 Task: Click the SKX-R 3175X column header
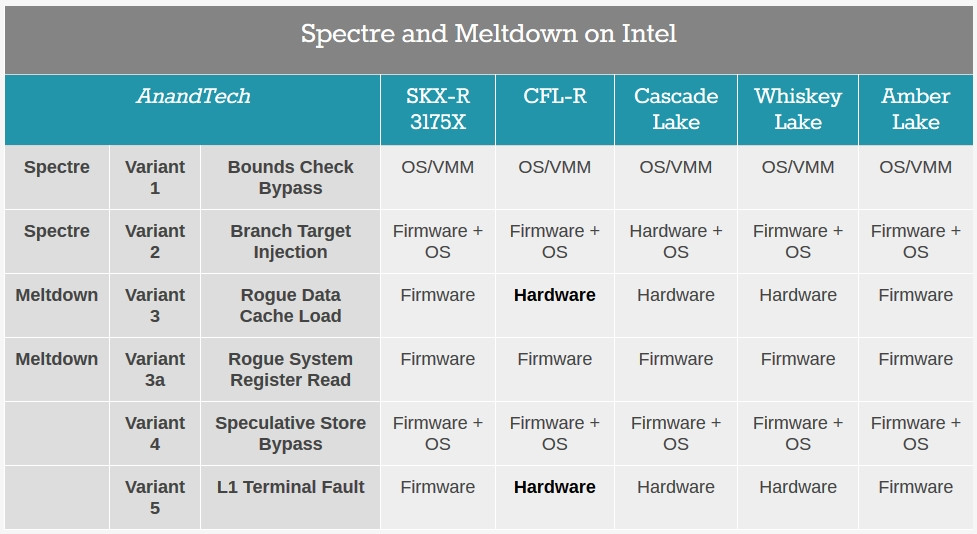[438, 110]
